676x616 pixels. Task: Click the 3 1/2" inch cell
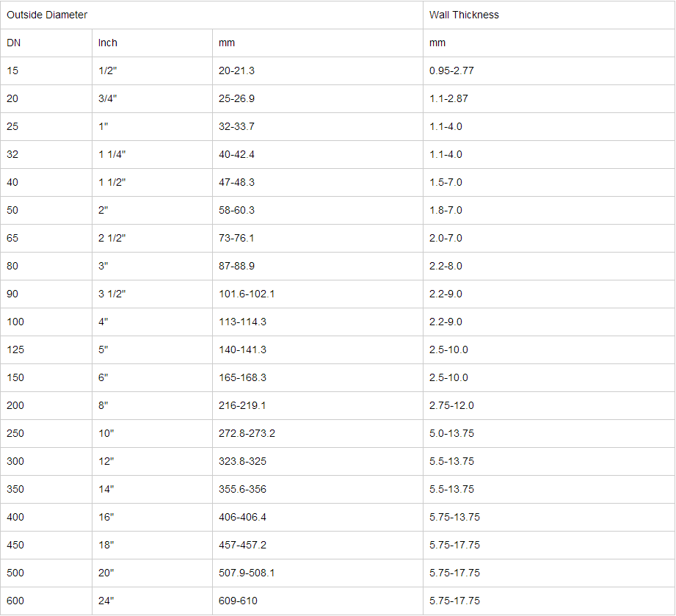[112, 294]
